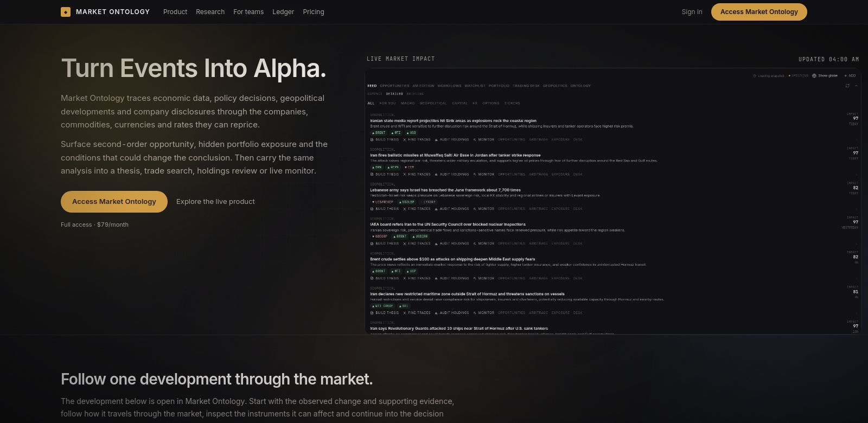Select the GEOPOLITICS tab
Image resolution: width=868 pixels, height=423 pixels.
point(555,86)
